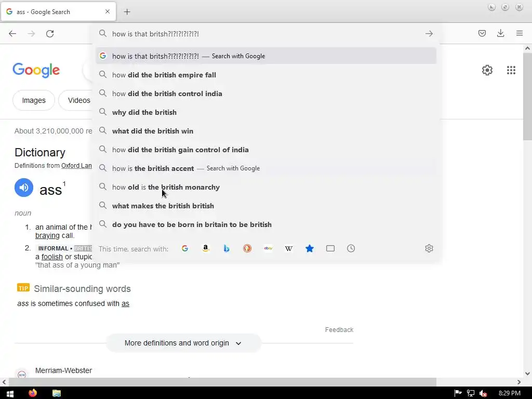Open the clock showing 8:29 PM
Viewport: 532px width, 399px height.
point(510,393)
